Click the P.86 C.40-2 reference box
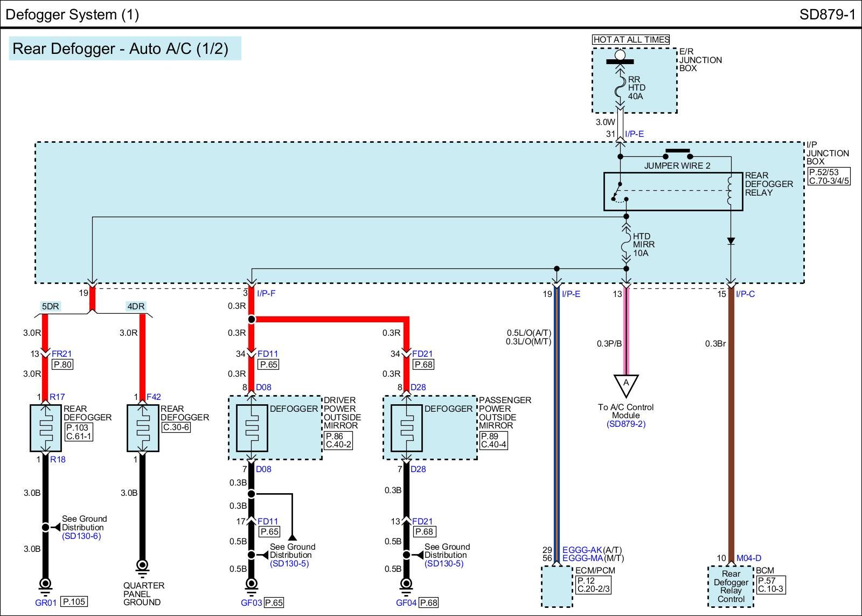Image resolution: width=862 pixels, height=616 pixels. click(338, 440)
